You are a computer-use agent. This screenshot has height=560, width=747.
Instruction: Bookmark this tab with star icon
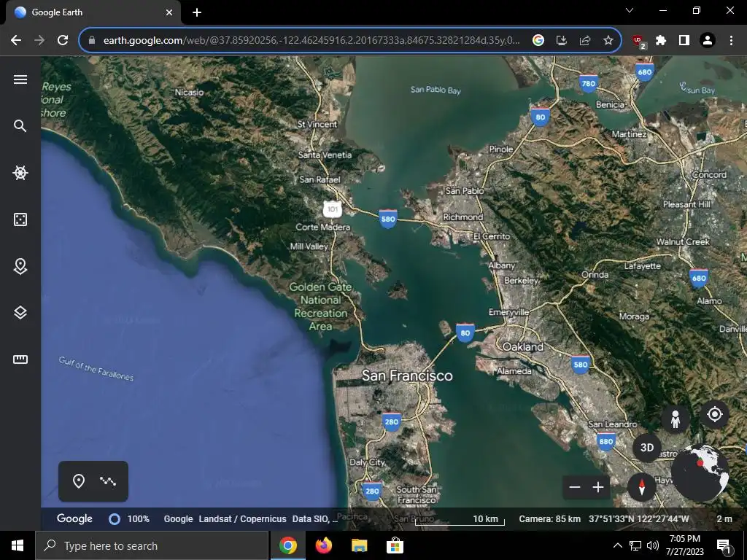pos(608,41)
